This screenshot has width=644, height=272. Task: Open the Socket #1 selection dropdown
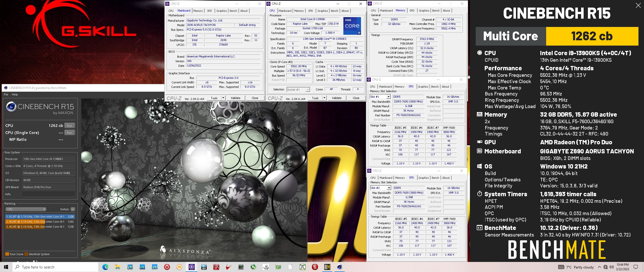click(307, 90)
